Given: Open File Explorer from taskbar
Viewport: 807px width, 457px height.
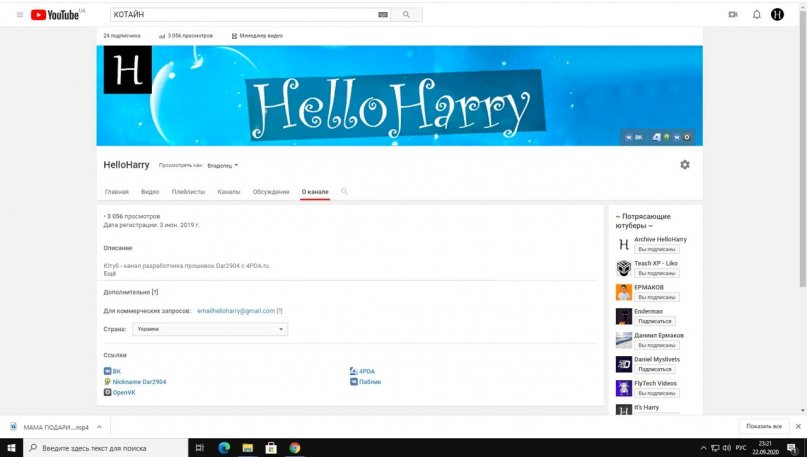Looking at the screenshot, I should tap(248, 448).
